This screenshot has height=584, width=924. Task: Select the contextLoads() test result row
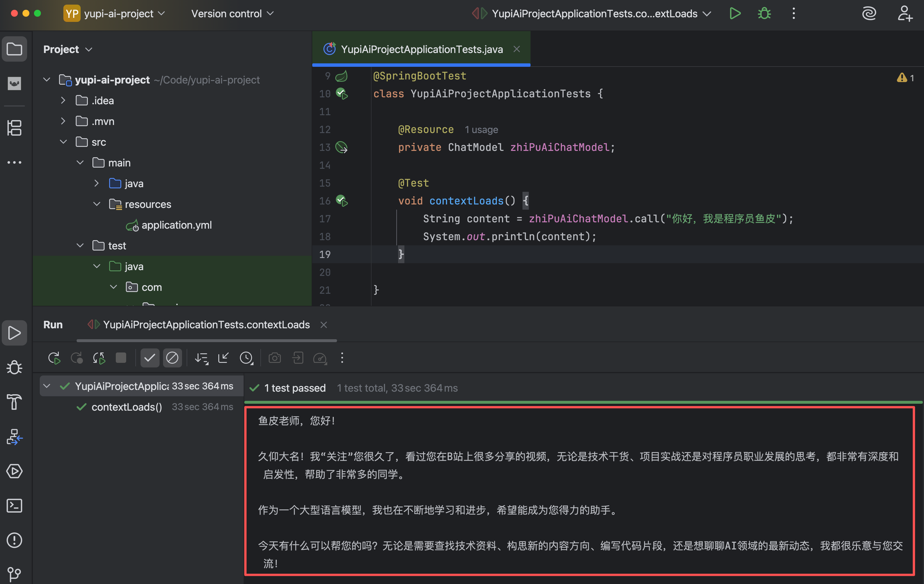click(x=127, y=407)
